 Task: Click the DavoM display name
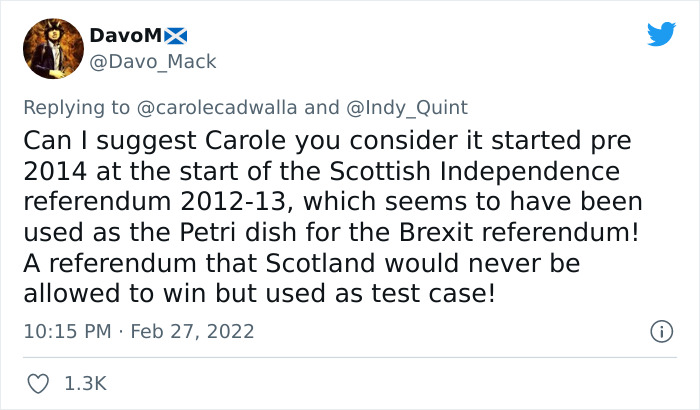(x=124, y=36)
